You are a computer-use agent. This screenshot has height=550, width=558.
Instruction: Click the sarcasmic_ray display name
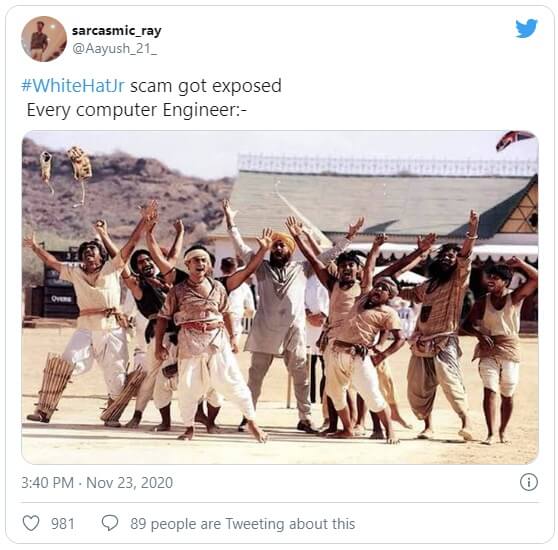(117, 31)
